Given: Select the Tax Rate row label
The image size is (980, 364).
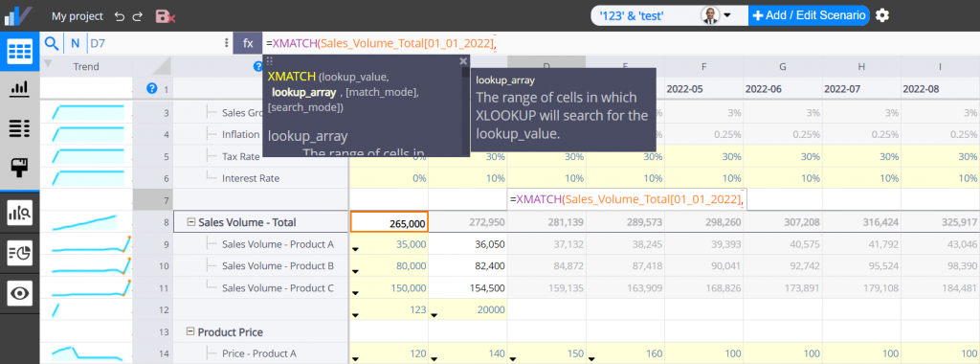Looking at the screenshot, I should point(240,156).
